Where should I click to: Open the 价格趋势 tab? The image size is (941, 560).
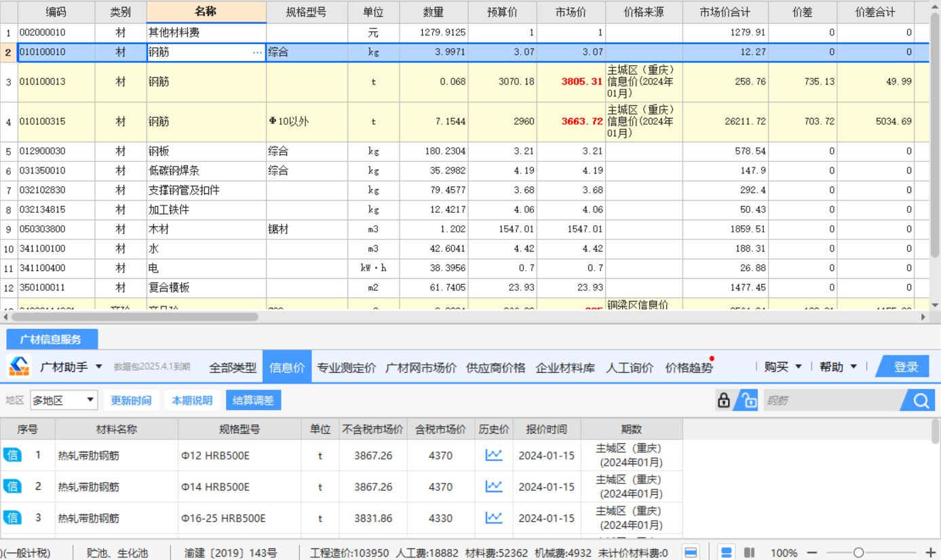coord(689,367)
